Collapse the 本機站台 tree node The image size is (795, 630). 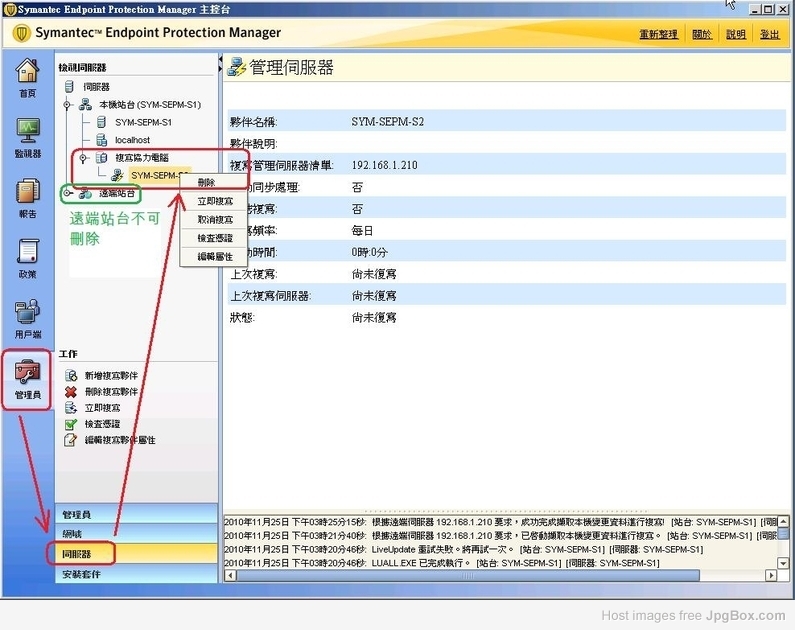tap(67, 105)
